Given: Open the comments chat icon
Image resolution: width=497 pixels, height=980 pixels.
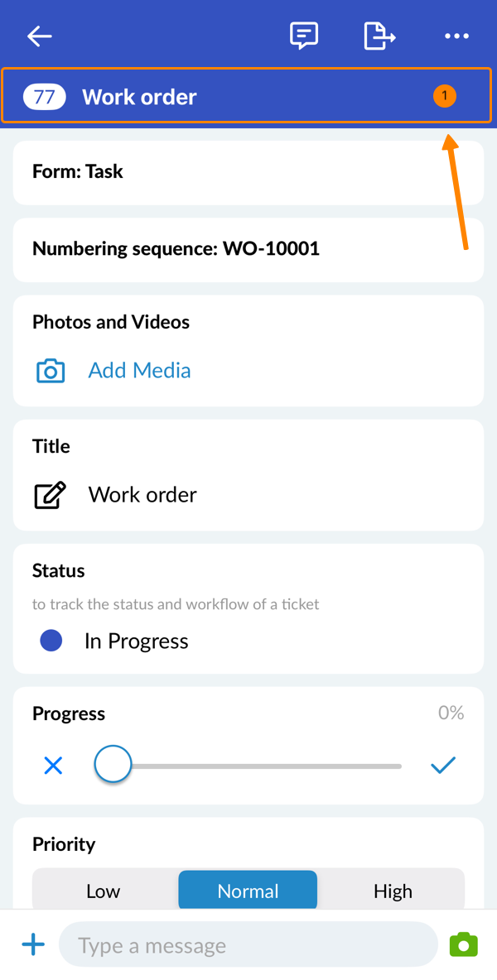Looking at the screenshot, I should pyautogui.click(x=304, y=36).
